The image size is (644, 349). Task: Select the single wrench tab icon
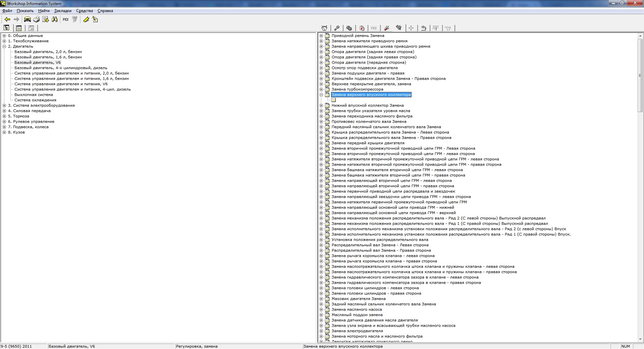click(337, 28)
